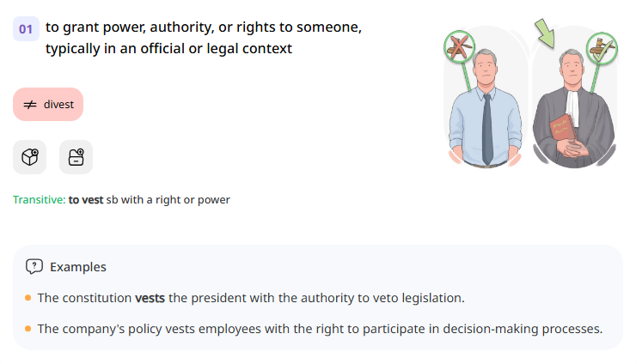Click the archive box icon with plus
The width and height of the screenshot is (636, 364).
pos(76,157)
